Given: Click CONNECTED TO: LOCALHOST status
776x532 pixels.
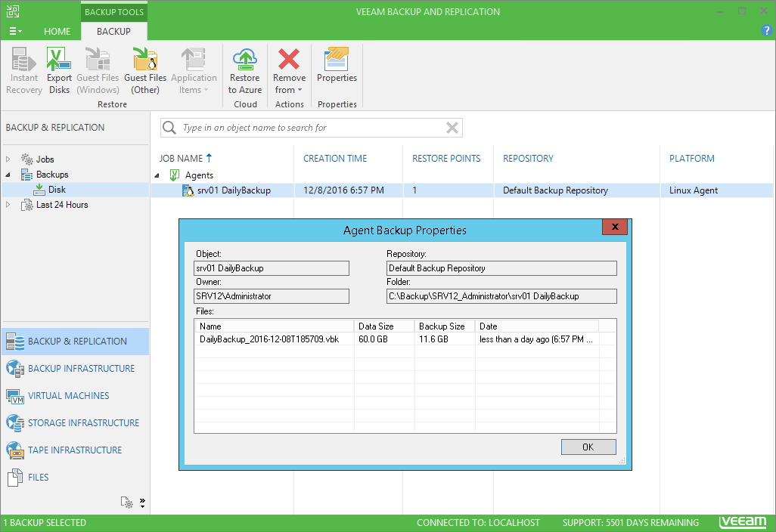Looking at the screenshot, I should pos(478,523).
